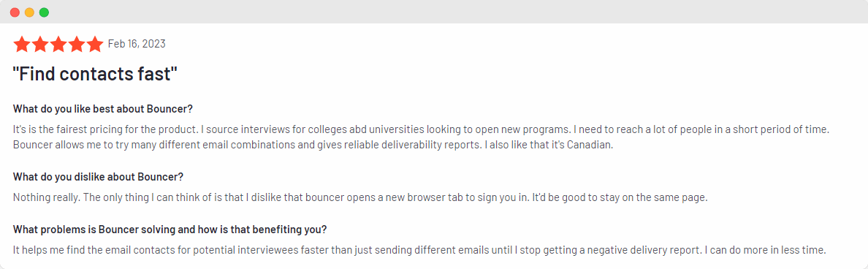This screenshot has width=868, height=269.
Task: Click the third red rating star
Action: pos(58,45)
